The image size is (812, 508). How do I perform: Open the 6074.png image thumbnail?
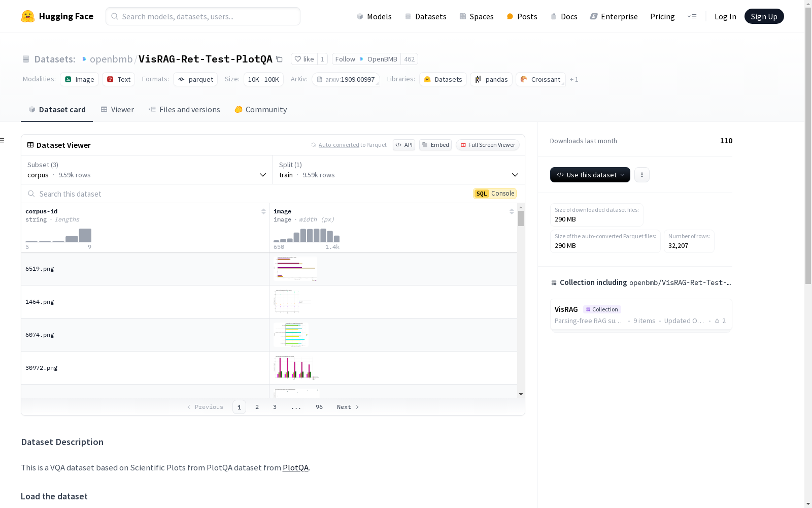click(x=291, y=335)
